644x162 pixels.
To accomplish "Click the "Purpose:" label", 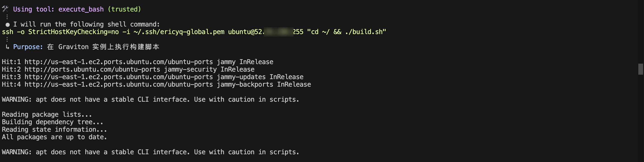I will click(28, 47).
